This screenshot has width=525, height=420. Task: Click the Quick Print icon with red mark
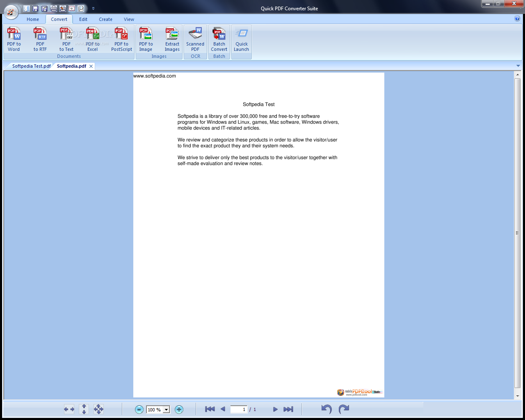point(63,8)
